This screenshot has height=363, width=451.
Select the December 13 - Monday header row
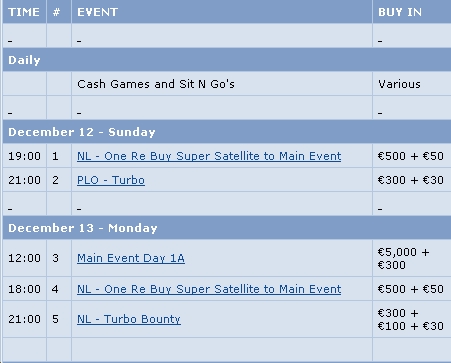pyautogui.click(x=227, y=228)
